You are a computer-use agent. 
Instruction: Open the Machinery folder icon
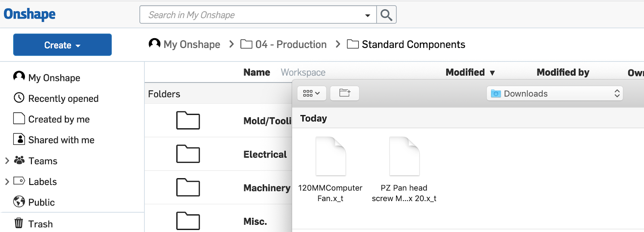188,188
